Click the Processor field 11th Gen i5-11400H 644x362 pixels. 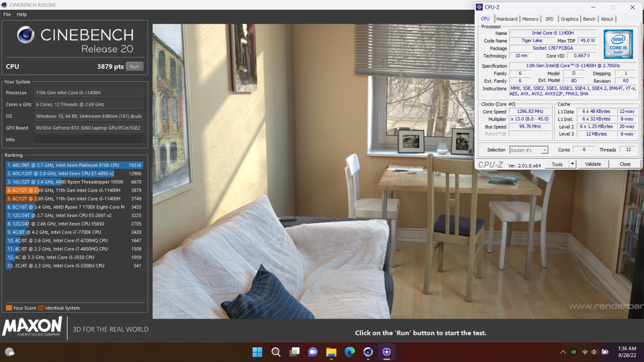tap(89, 93)
